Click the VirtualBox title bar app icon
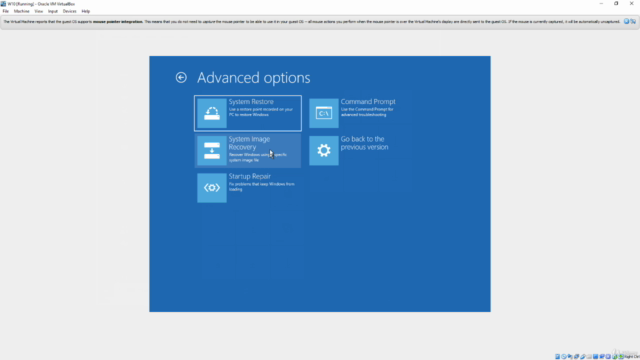The width and height of the screenshot is (640, 360). [x=3, y=4]
